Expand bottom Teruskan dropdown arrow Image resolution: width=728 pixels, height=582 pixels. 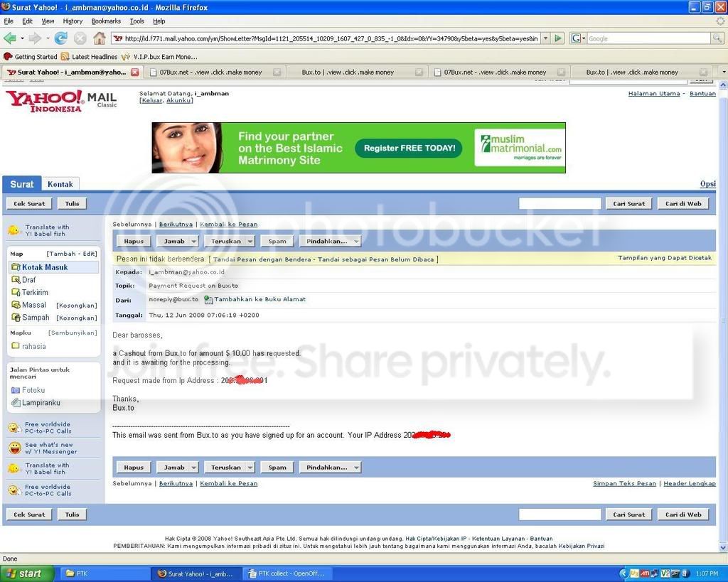pyautogui.click(x=250, y=468)
